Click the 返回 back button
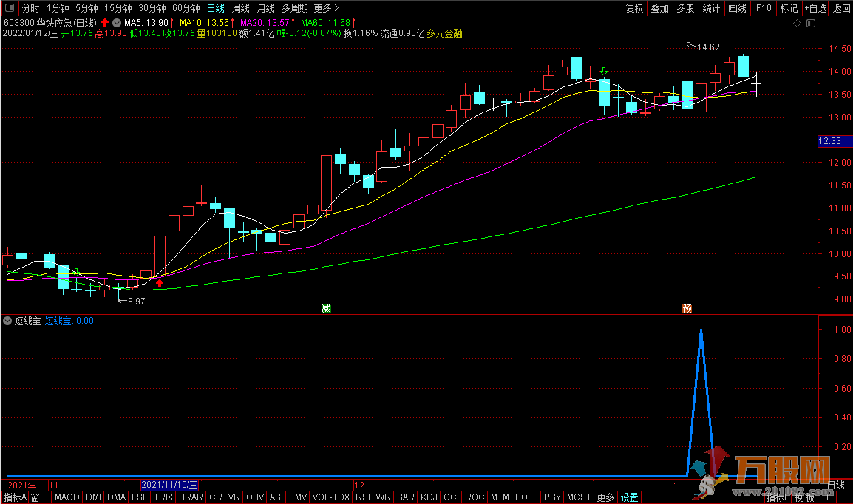Screen dimensions: 853x504 click(x=841, y=8)
